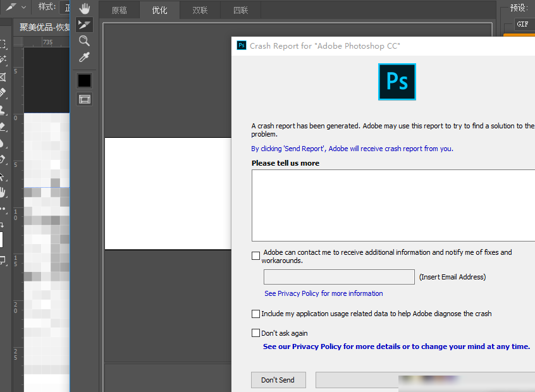Click the large Ps logo in crash report

(x=397, y=82)
